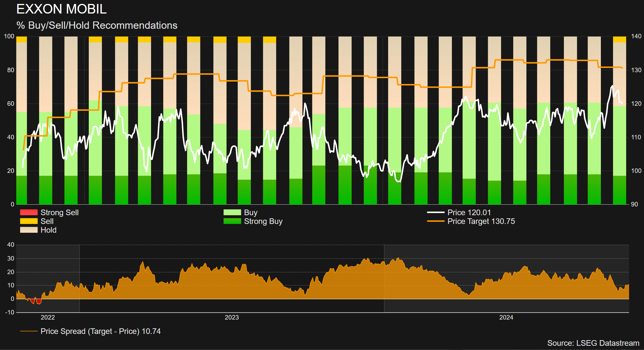Click the EXXON MOBIL chart title
Screen dimensions: 644x350
(61, 9)
